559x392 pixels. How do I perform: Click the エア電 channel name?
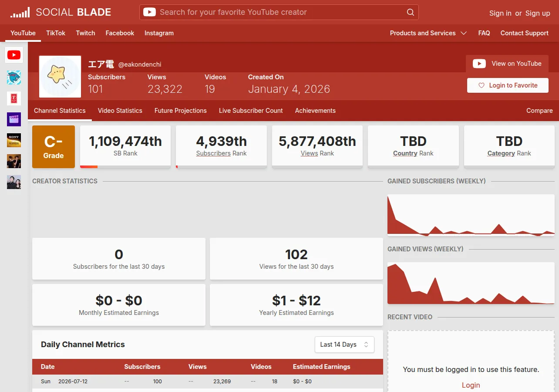(101, 64)
